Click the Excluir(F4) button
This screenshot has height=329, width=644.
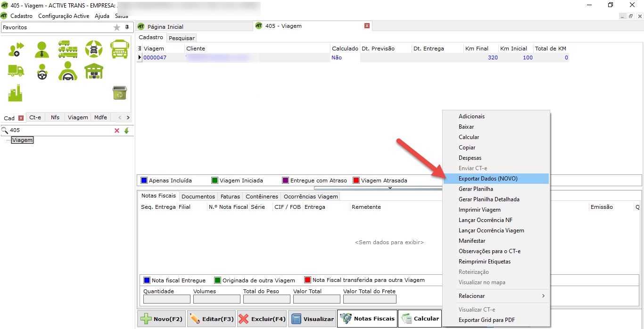(262, 319)
